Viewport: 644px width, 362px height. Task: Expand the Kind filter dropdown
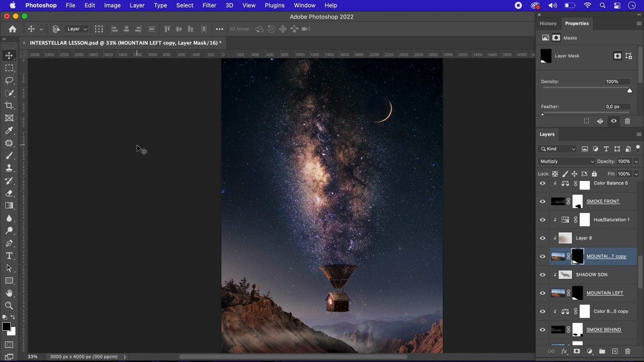tap(558, 149)
